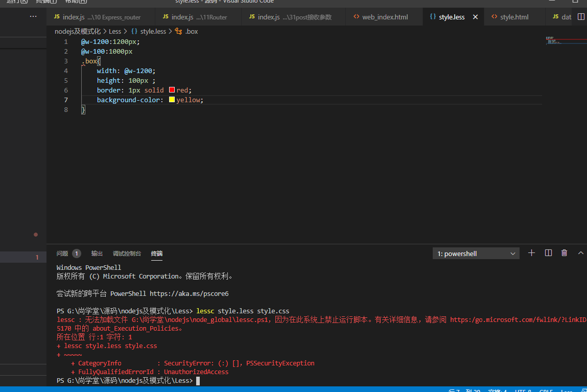587x392 pixels.
Task: Open the powershell terminal selector dropdown
Action: (476, 253)
